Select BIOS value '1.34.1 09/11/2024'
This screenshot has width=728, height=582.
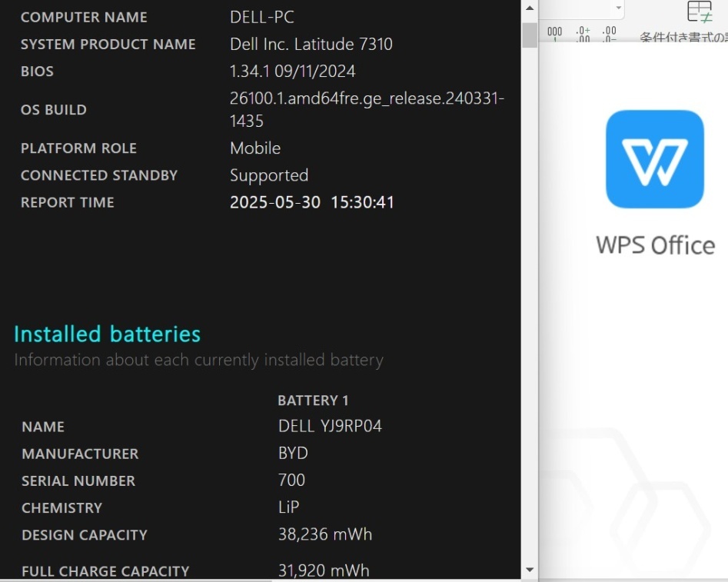click(x=292, y=71)
